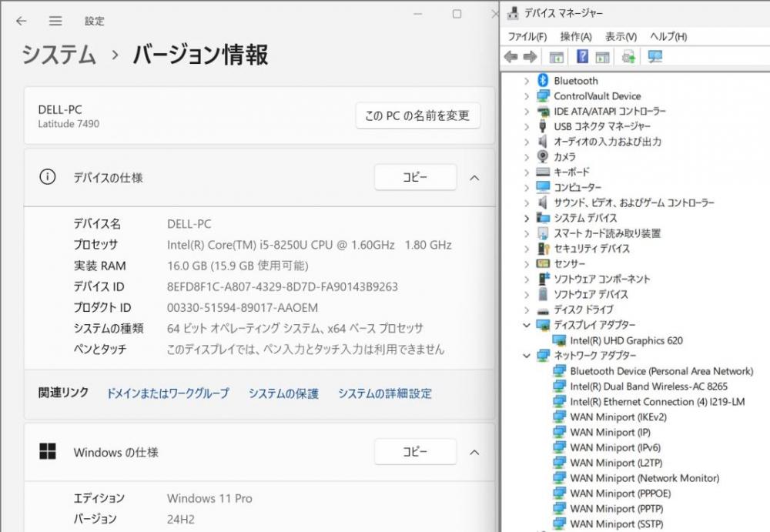Click the scan for hardware changes monitor icon
770x532 pixels.
[655, 56]
